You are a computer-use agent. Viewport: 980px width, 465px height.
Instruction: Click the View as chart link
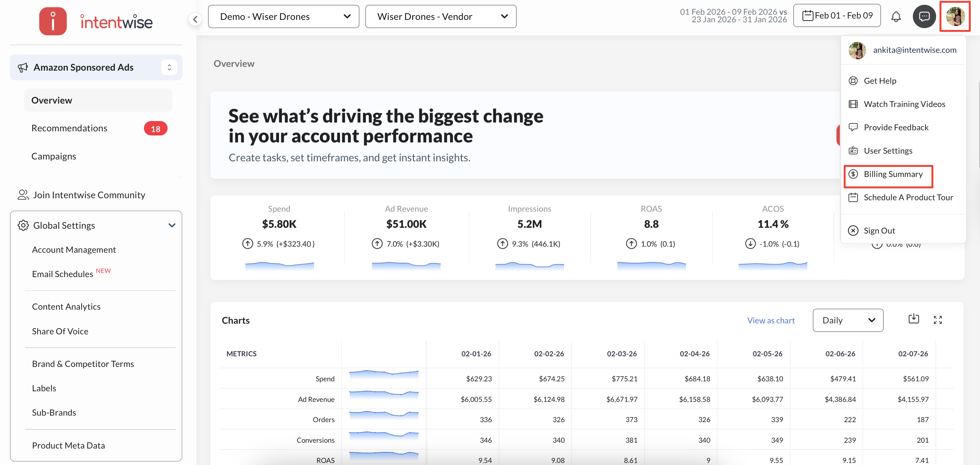770,320
